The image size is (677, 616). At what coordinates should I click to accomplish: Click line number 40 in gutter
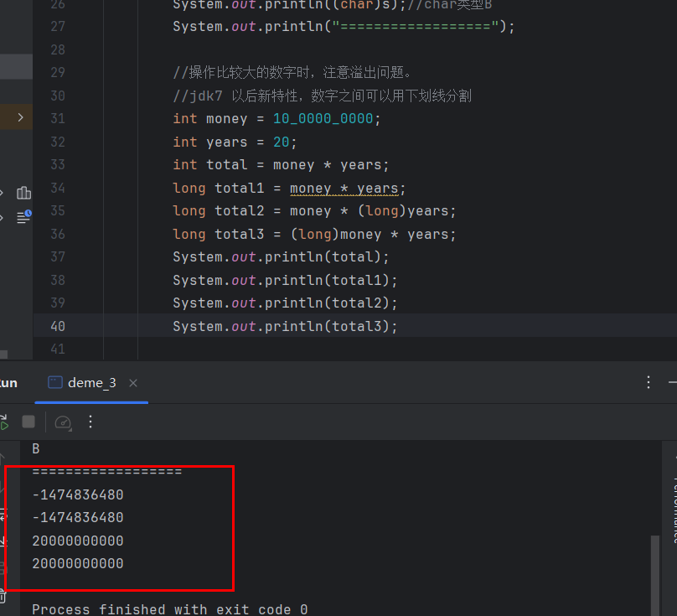pos(57,326)
